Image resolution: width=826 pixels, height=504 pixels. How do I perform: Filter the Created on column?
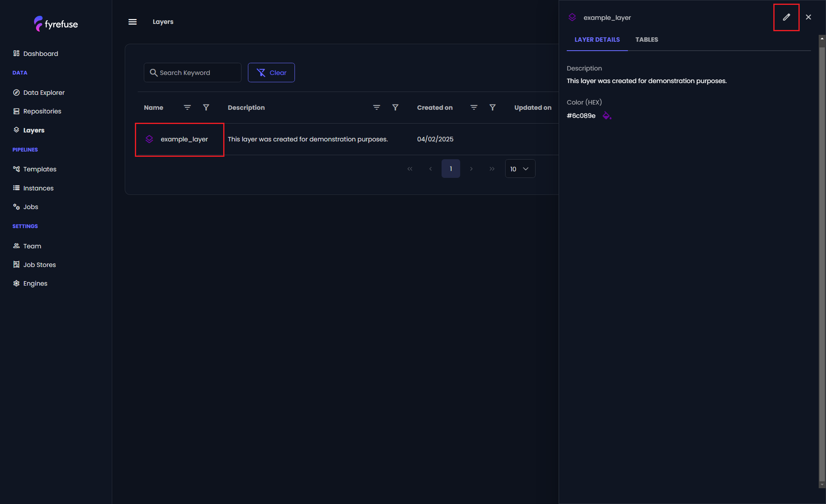[x=493, y=107]
